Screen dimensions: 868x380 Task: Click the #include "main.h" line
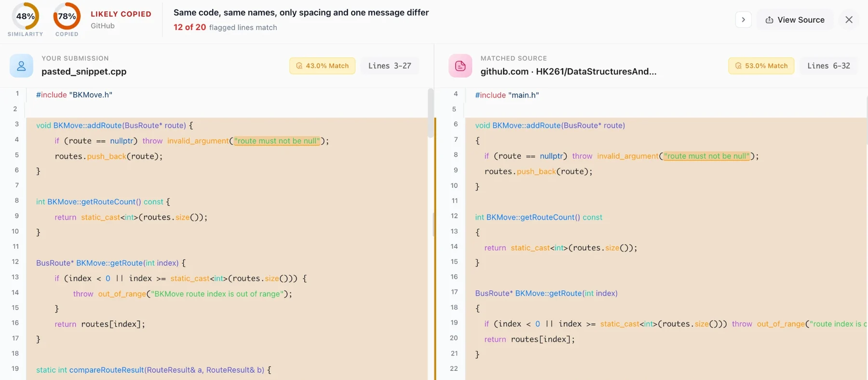point(507,95)
